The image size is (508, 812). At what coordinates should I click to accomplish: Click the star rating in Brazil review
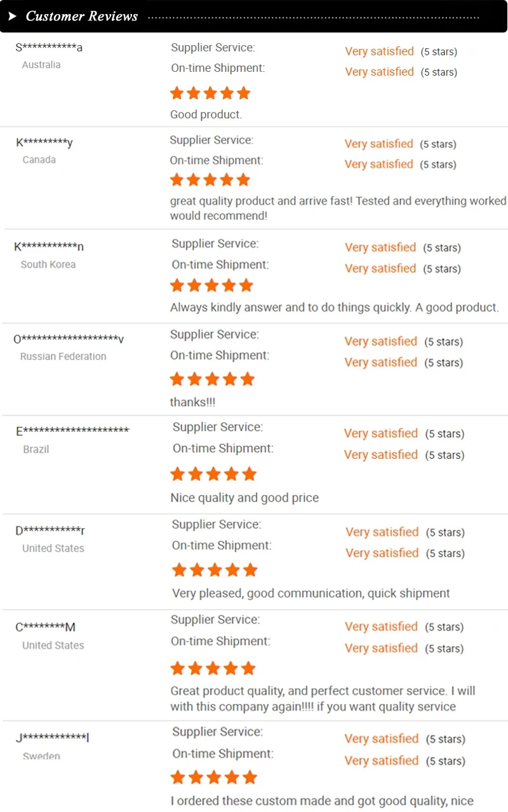click(x=213, y=474)
